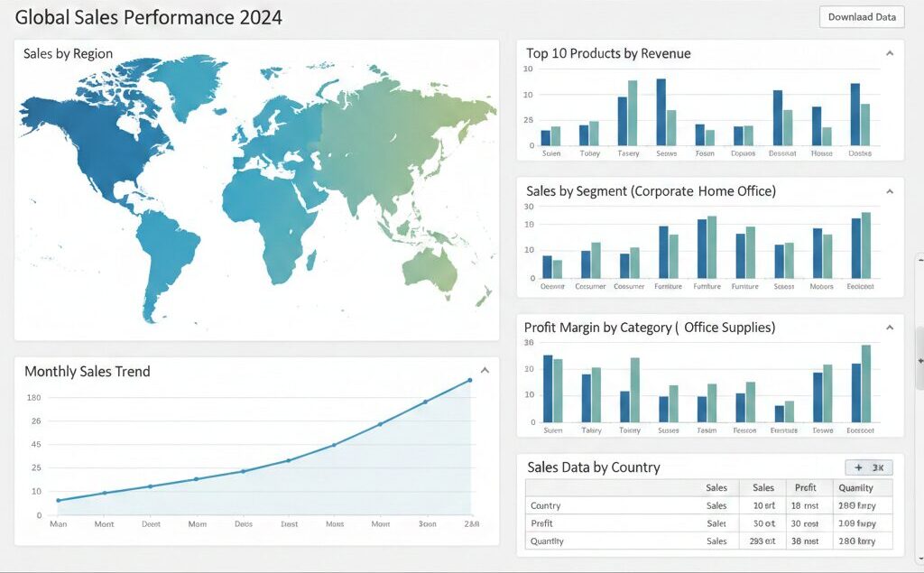Click the Download Data button
This screenshot has height=573, width=924.
[x=861, y=17]
